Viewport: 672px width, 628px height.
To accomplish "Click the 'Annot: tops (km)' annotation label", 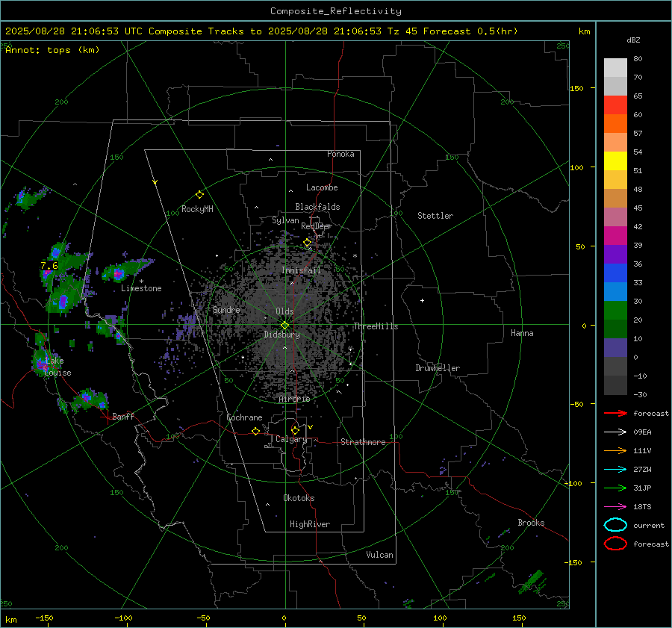I will [52, 50].
